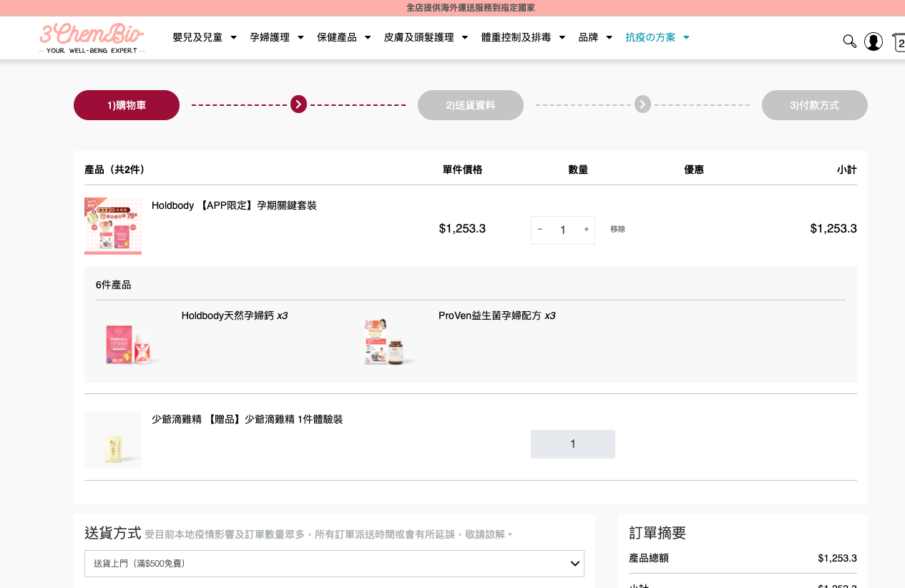Select the 1)購物車 step button
Image resolution: width=905 pixels, height=588 pixels.
tap(126, 104)
